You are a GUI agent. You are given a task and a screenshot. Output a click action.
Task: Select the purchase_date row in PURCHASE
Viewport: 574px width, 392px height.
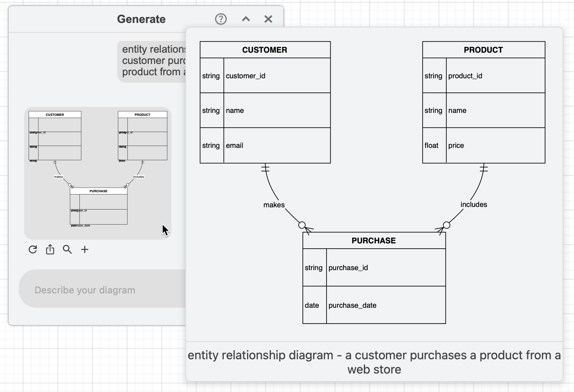[373, 305]
